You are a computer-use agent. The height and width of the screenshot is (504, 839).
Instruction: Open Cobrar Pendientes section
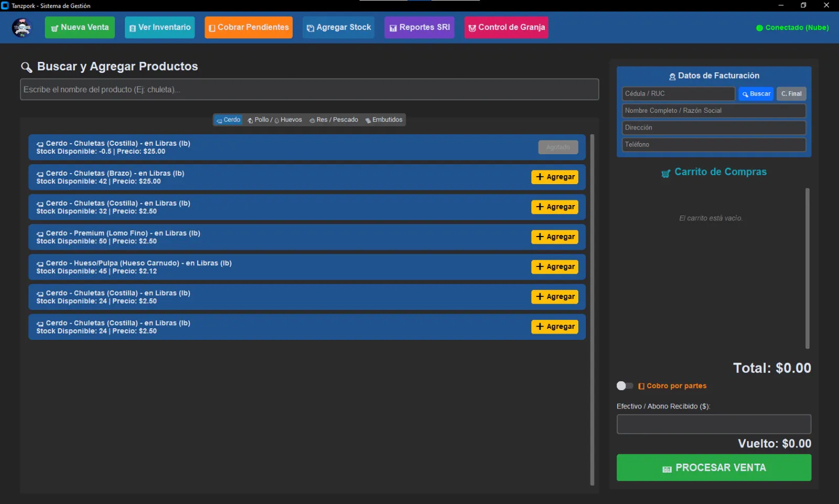click(248, 27)
